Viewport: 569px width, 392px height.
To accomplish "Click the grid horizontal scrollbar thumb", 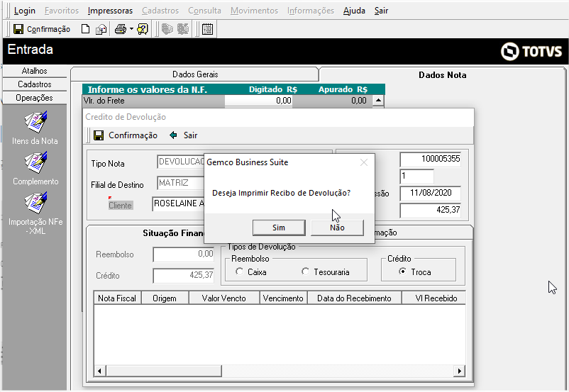I will tap(163, 371).
